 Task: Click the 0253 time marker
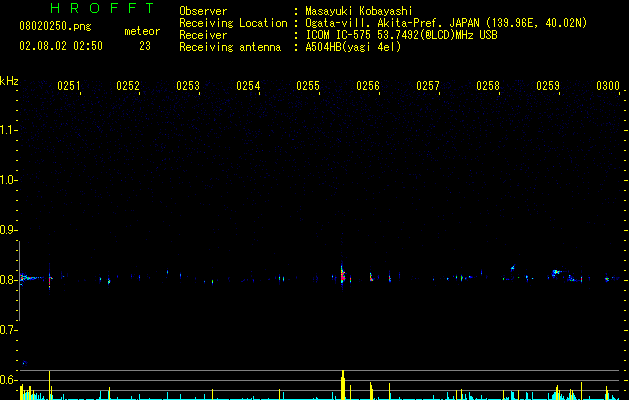tap(188, 85)
